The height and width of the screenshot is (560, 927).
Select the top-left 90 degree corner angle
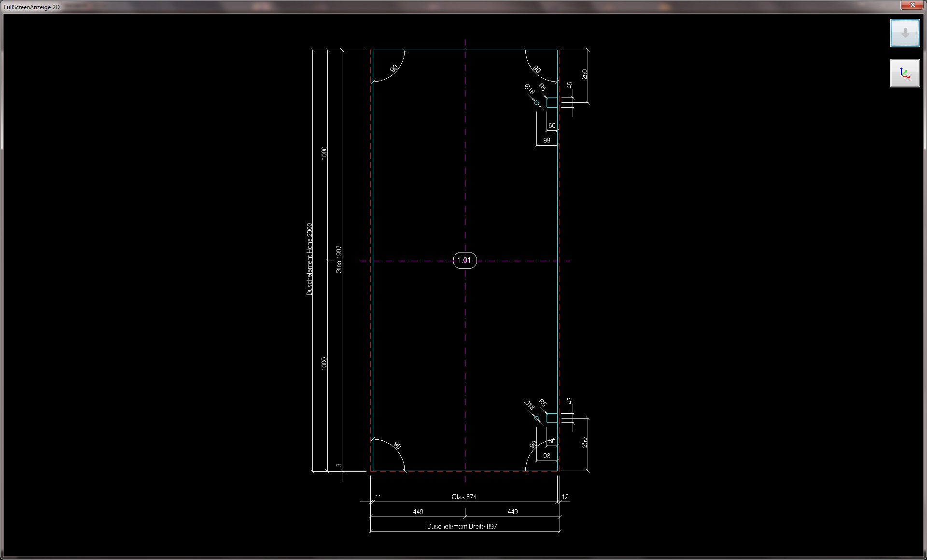[x=394, y=69]
